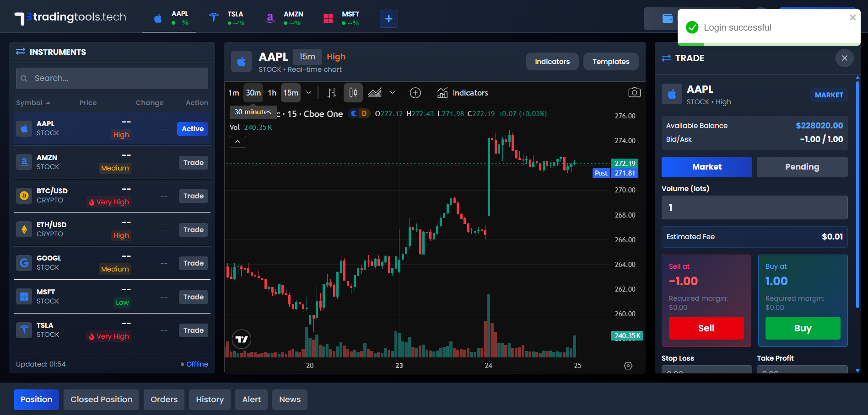Select the candlestick chart style icon

tap(353, 93)
